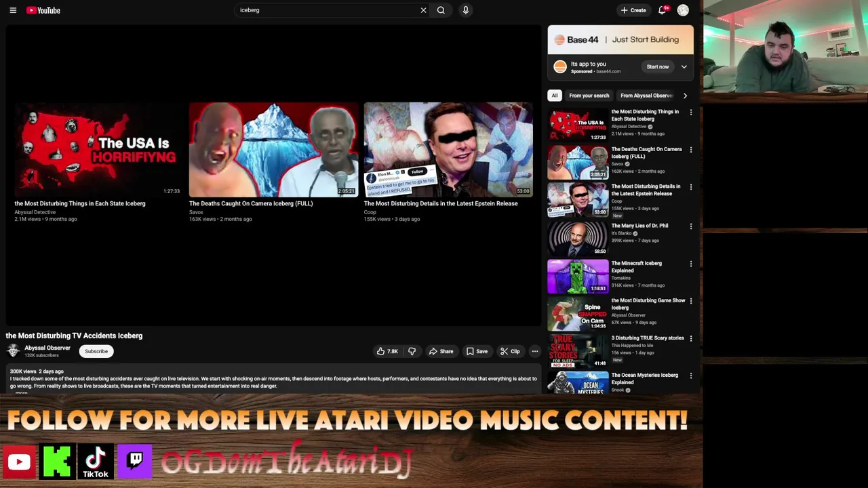Image resolution: width=868 pixels, height=488 pixels.
Task: Expand the Base44 sponsored ad chevron
Action: pos(684,66)
